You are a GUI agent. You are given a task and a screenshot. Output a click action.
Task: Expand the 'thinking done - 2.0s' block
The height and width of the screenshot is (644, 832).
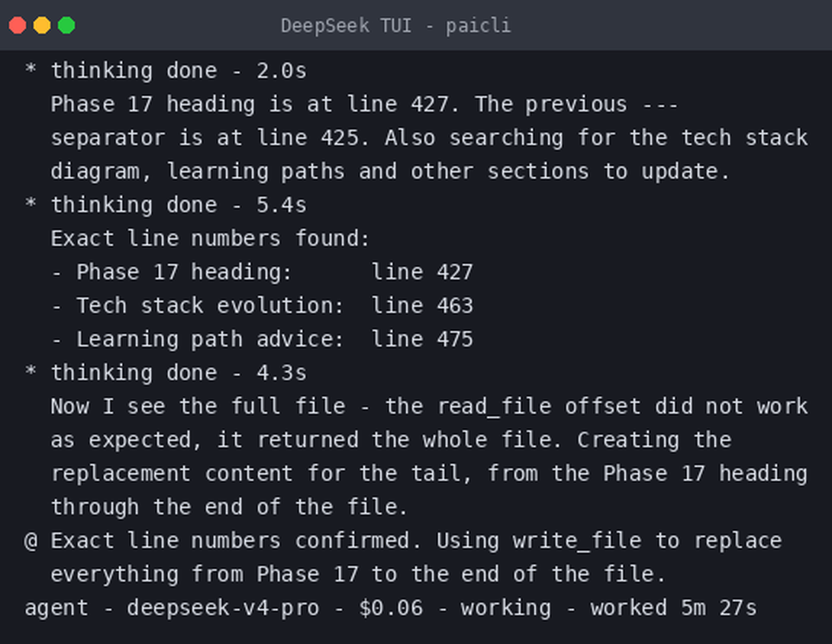[x=179, y=70]
